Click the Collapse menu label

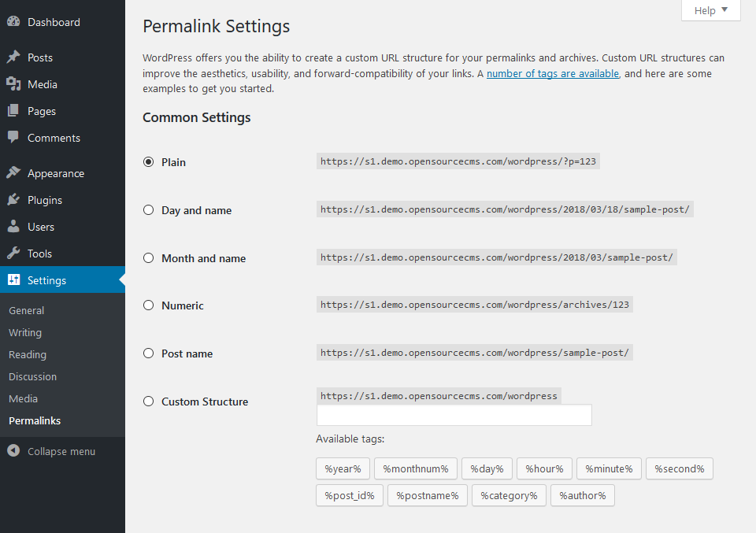(61, 452)
